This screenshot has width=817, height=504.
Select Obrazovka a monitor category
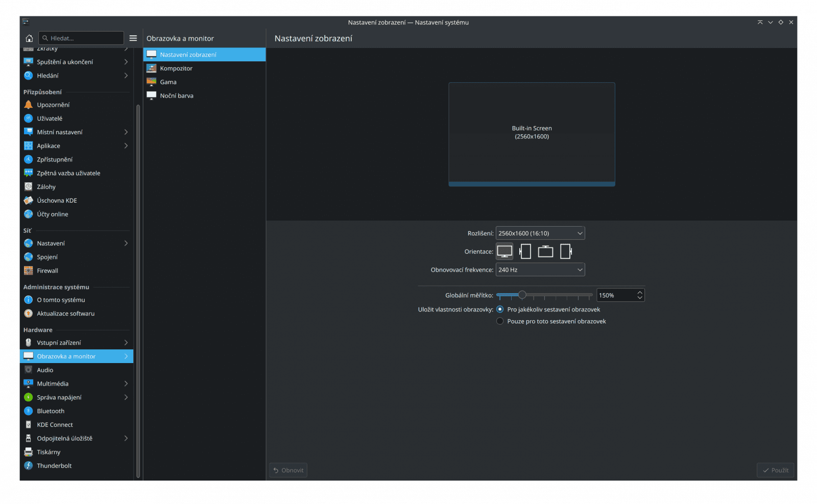tap(77, 356)
